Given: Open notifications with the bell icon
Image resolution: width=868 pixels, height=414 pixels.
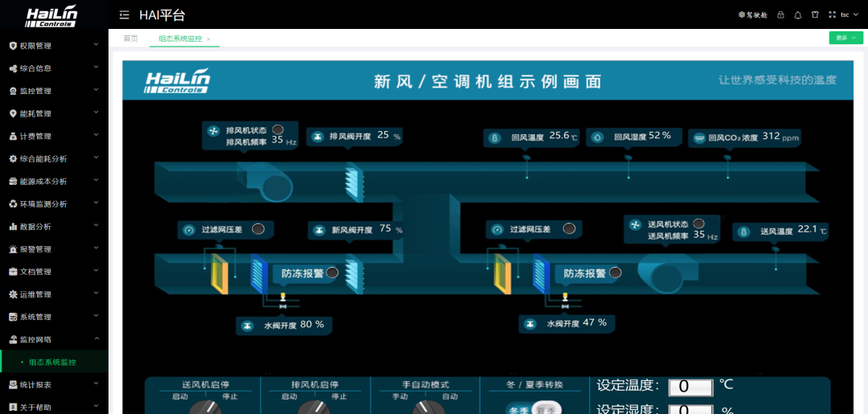Looking at the screenshot, I should point(798,14).
